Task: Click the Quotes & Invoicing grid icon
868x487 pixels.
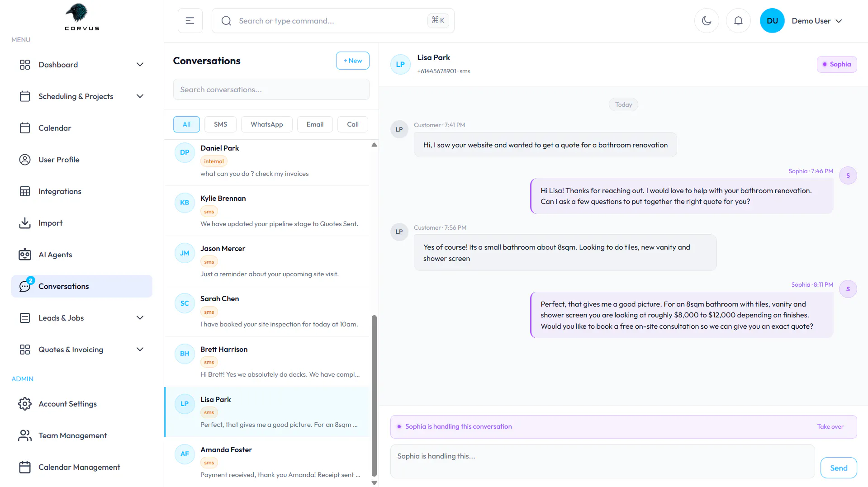Action: click(x=25, y=350)
